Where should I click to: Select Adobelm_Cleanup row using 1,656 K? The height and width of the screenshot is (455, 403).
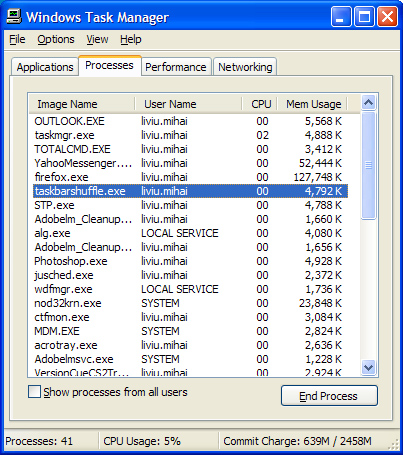click(190, 247)
